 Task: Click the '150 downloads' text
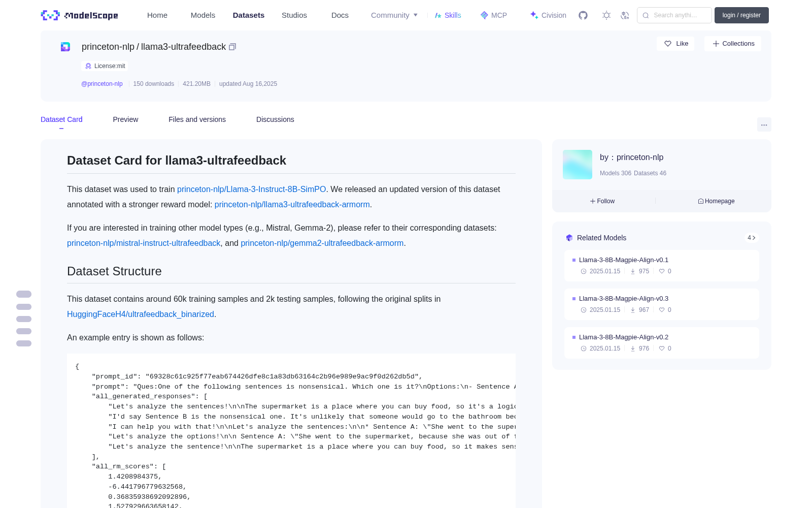point(153,84)
